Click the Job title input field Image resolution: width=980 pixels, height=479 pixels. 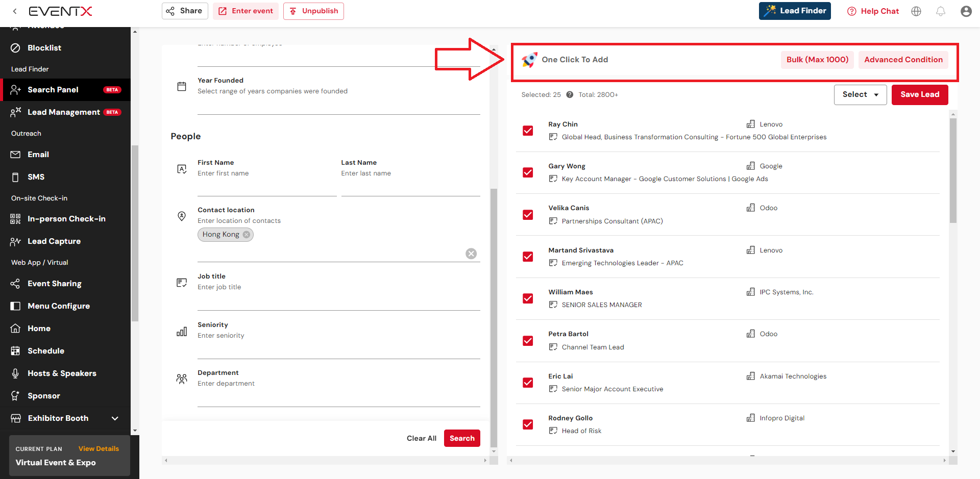tap(339, 301)
